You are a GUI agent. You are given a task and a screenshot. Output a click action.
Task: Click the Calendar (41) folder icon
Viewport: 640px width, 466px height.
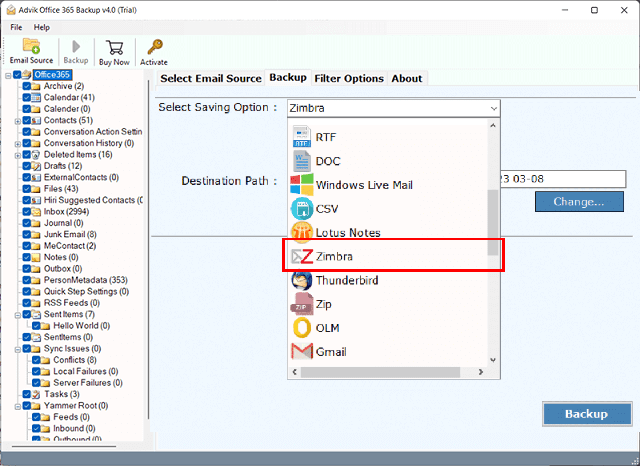36,98
